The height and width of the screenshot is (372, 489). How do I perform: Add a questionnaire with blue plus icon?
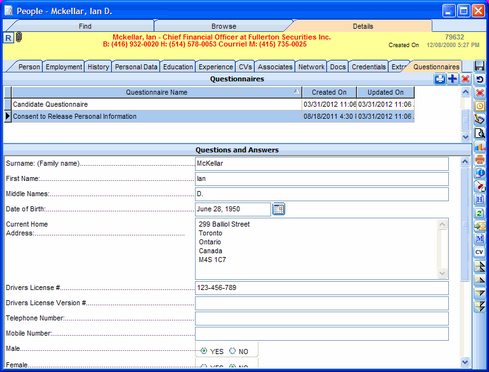pos(453,79)
